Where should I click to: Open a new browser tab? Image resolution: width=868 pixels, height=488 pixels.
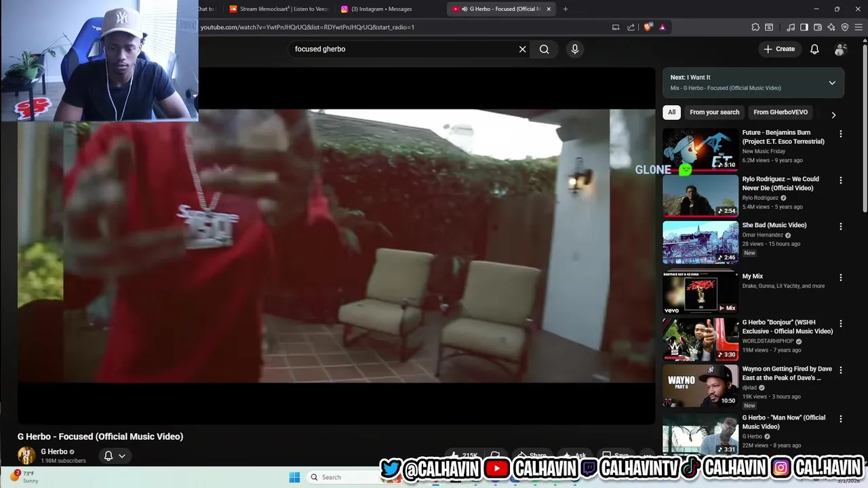(x=566, y=9)
